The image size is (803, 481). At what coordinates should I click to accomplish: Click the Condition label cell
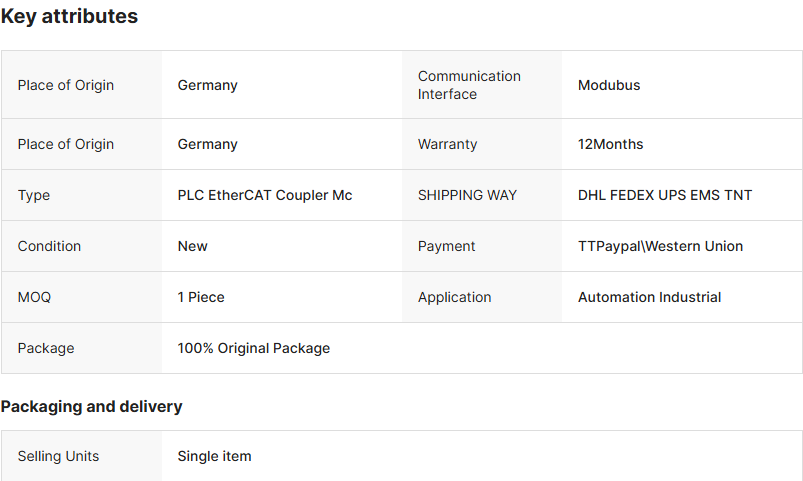coord(49,246)
